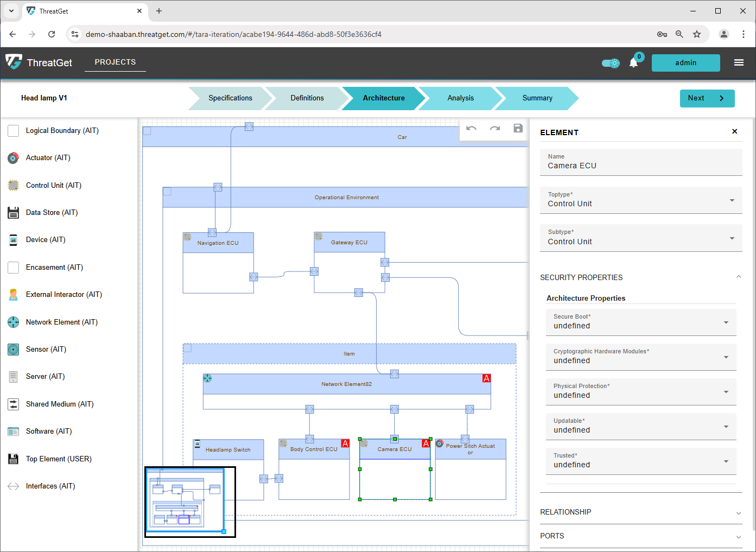
Task: Open the hamburger menu in the top right
Action: point(739,62)
